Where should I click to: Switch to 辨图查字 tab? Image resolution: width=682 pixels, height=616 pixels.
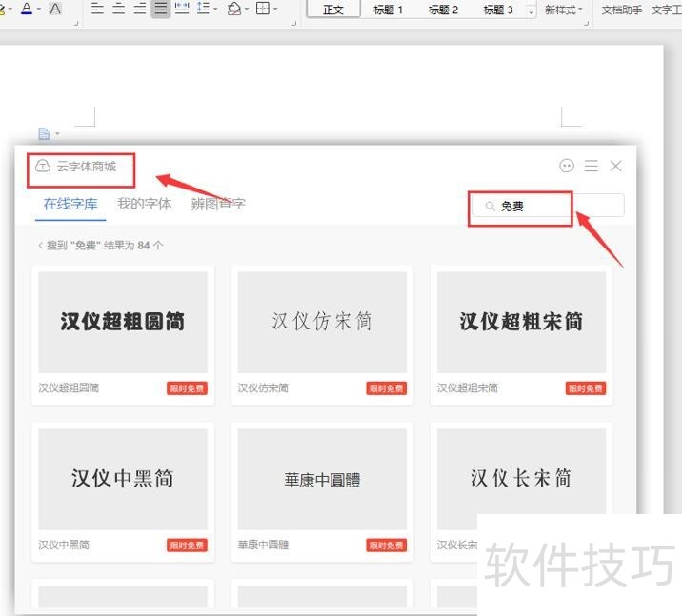tap(218, 204)
